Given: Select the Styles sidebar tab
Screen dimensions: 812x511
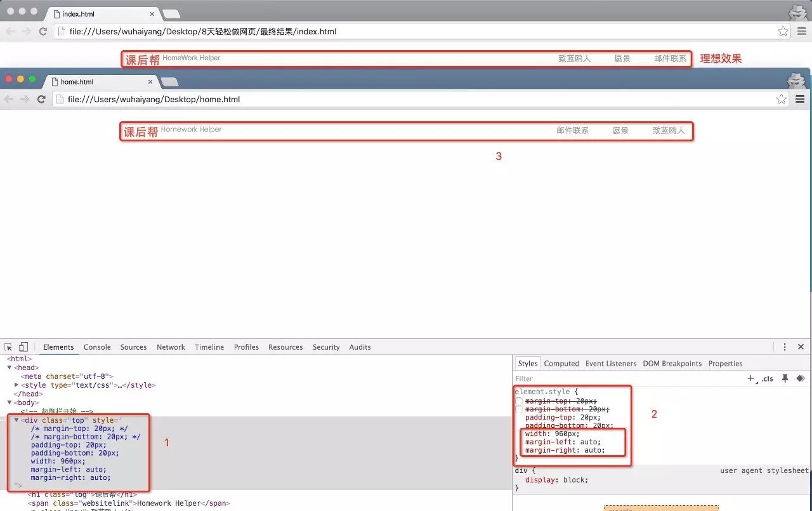Looking at the screenshot, I should (527, 364).
